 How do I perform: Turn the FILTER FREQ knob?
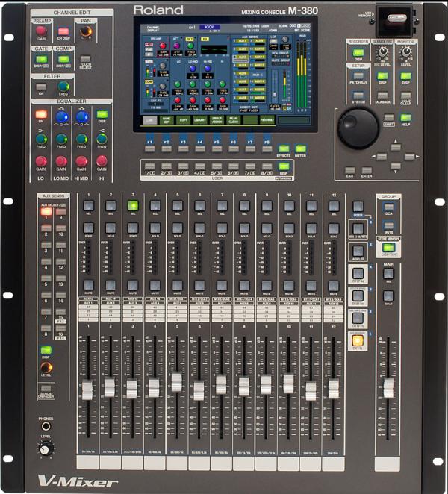pos(63,87)
